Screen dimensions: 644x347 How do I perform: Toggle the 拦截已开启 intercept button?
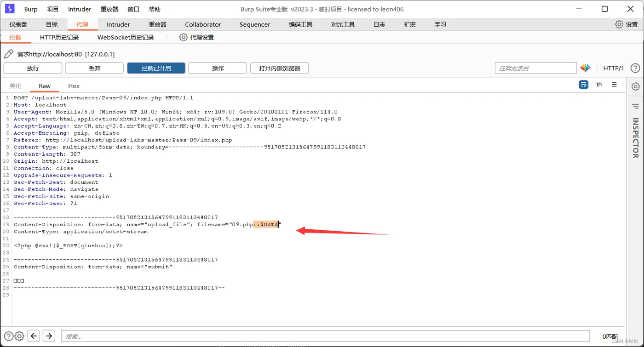click(156, 68)
